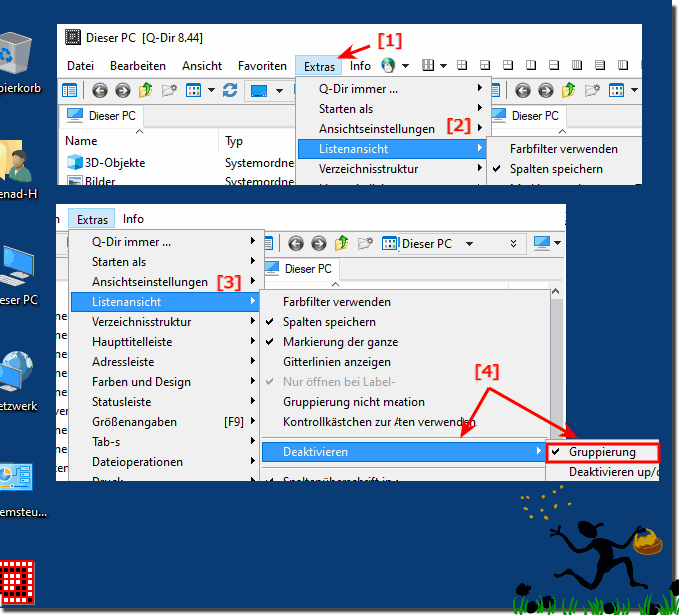Image resolution: width=679 pixels, height=615 pixels.
Task: Choose Größenangaben [F9] from the Extras menu
Action: click(165, 422)
